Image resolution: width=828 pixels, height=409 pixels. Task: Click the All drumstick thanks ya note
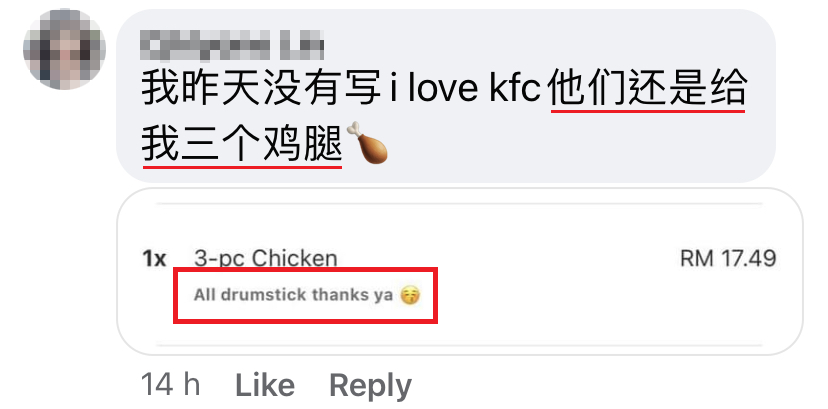tap(293, 294)
